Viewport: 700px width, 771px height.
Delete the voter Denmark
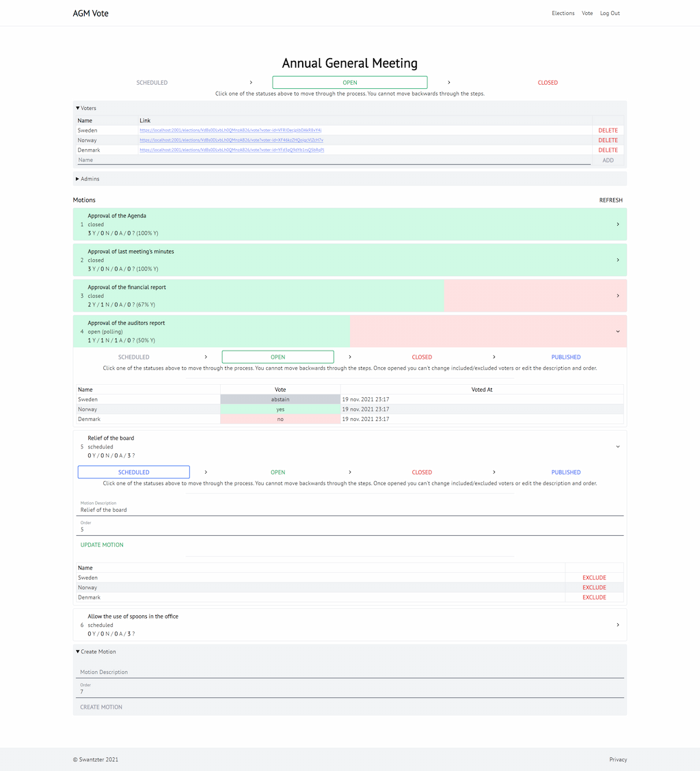click(608, 150)
